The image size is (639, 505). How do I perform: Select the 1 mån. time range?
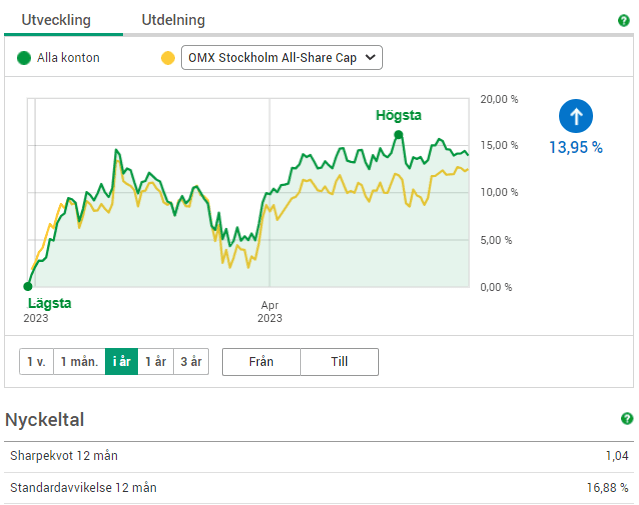79,361
